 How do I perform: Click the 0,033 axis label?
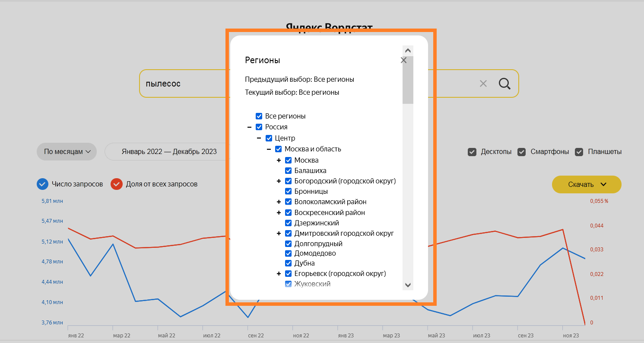coord(597,250)
